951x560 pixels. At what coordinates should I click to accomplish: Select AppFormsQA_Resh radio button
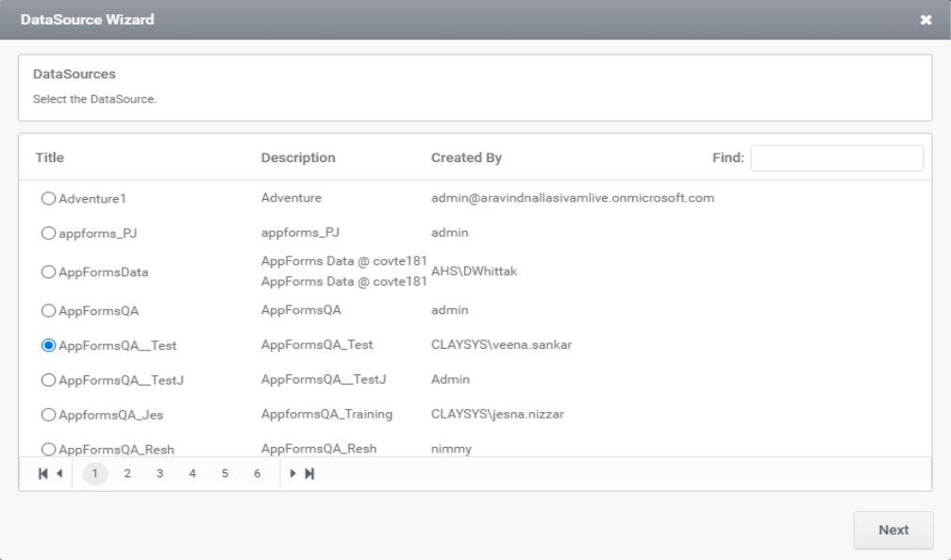point(48,449)
